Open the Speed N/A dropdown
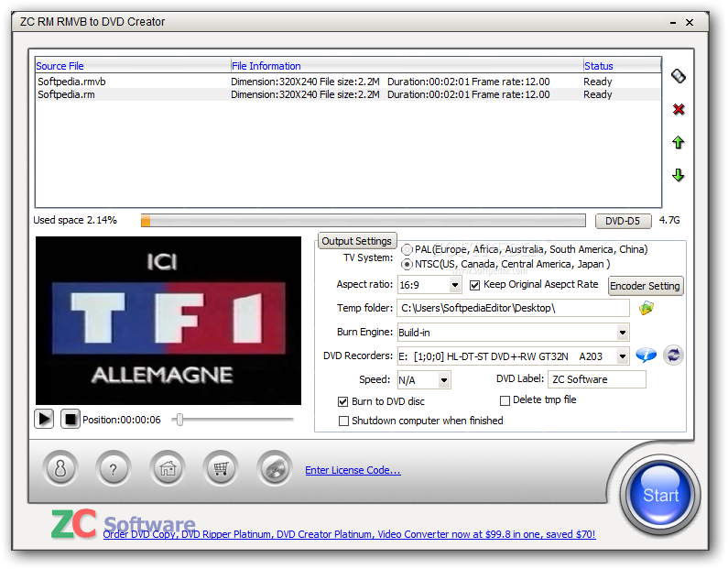This screenshot has width=728, height=569. [444, 380]
